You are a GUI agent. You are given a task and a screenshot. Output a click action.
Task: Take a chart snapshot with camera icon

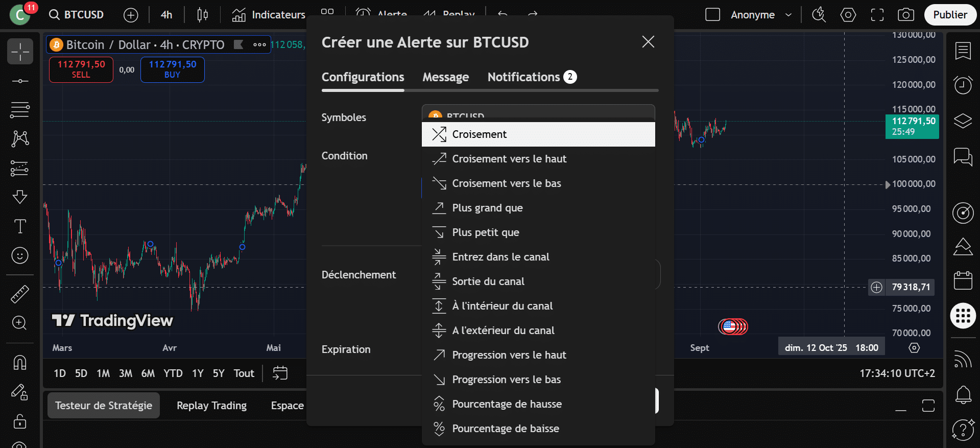pyautogui.click(x=905, y=15)
